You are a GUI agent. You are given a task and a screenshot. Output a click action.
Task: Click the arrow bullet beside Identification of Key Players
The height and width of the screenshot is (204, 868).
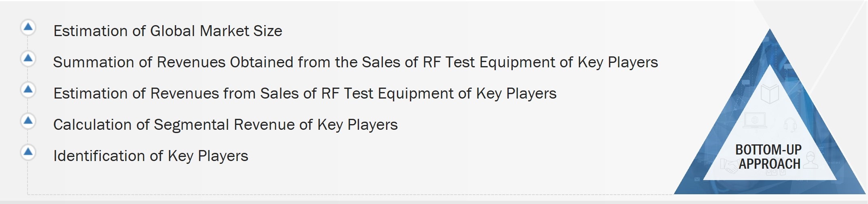(x=28, y=152)
